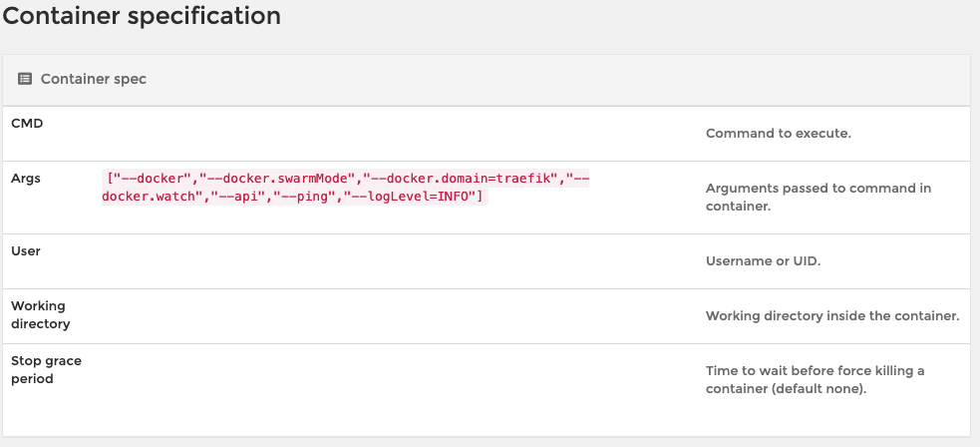Click the Args row label
Viewport: 980px width, 447px height.
pos(25,177)
